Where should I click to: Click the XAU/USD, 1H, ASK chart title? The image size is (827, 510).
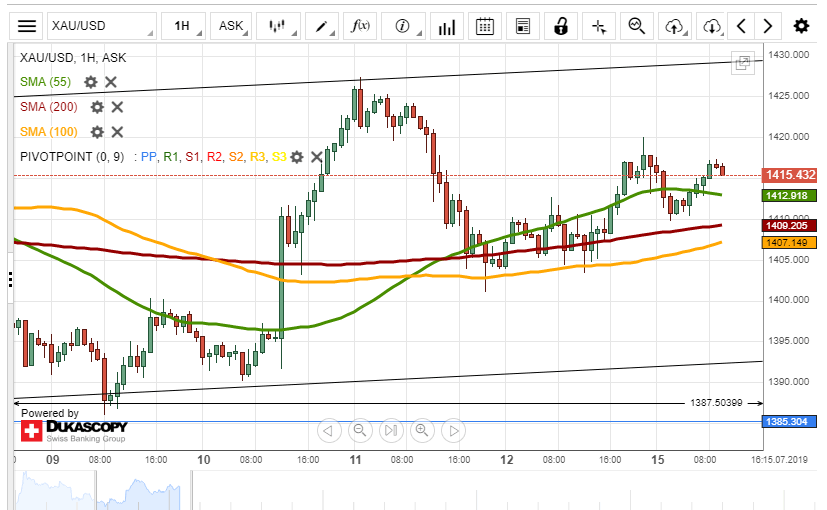(73, 57)
